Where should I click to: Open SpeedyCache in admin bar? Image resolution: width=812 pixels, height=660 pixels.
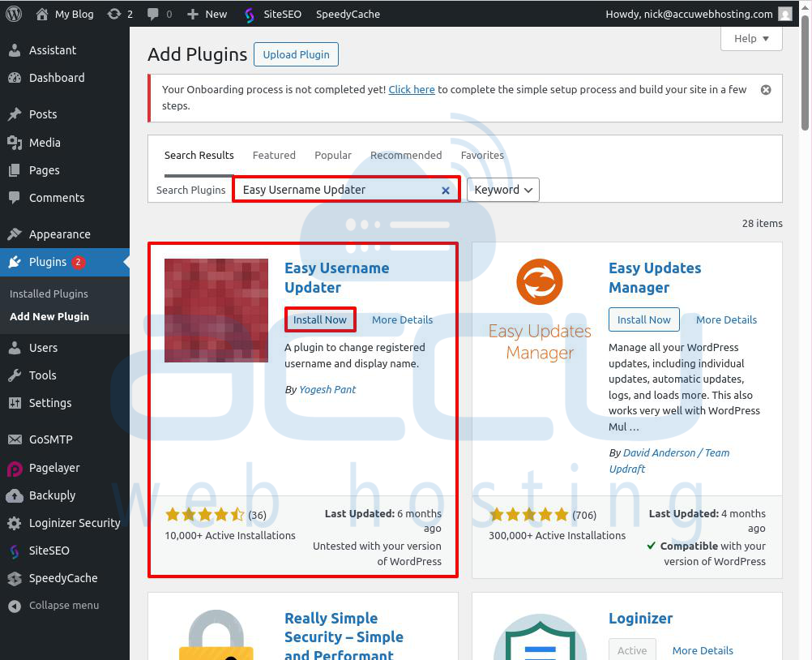pyautogui.click(x=348, y=14)
